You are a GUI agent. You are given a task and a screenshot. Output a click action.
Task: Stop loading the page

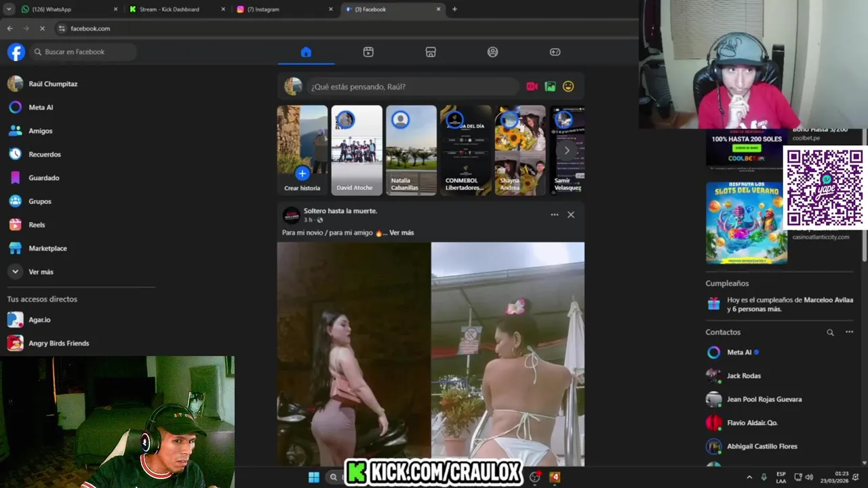(x=42, y=28)
